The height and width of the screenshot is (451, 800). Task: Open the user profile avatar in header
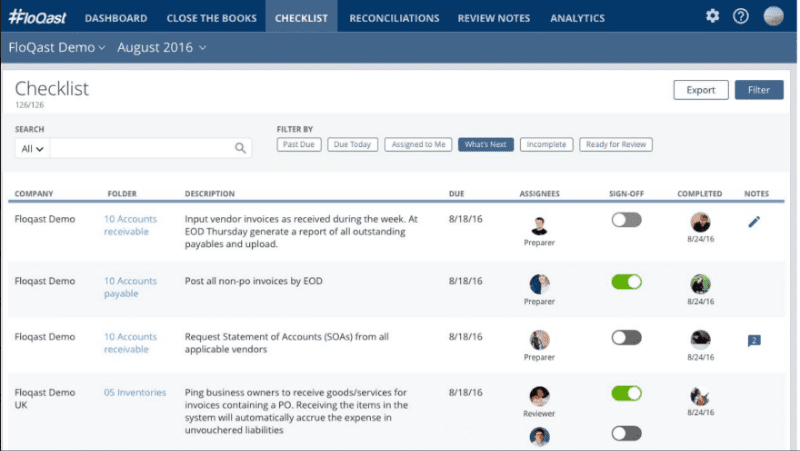coord(773,16)
